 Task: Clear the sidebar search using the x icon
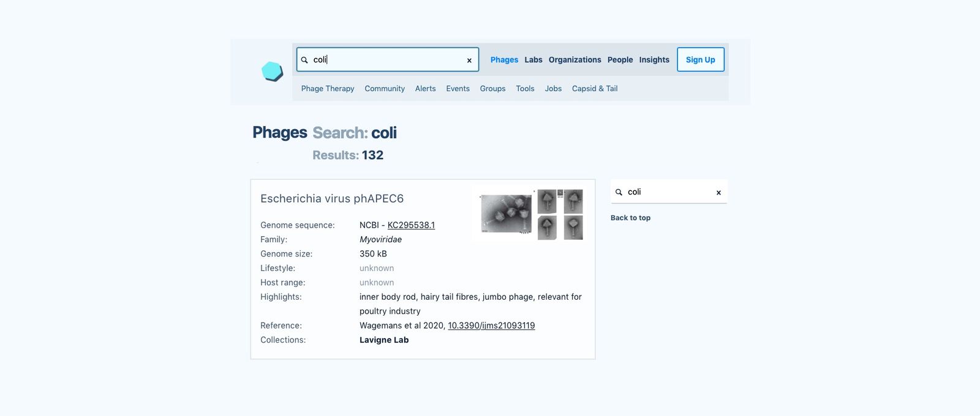pyautogui.click(x=718, y=192)
